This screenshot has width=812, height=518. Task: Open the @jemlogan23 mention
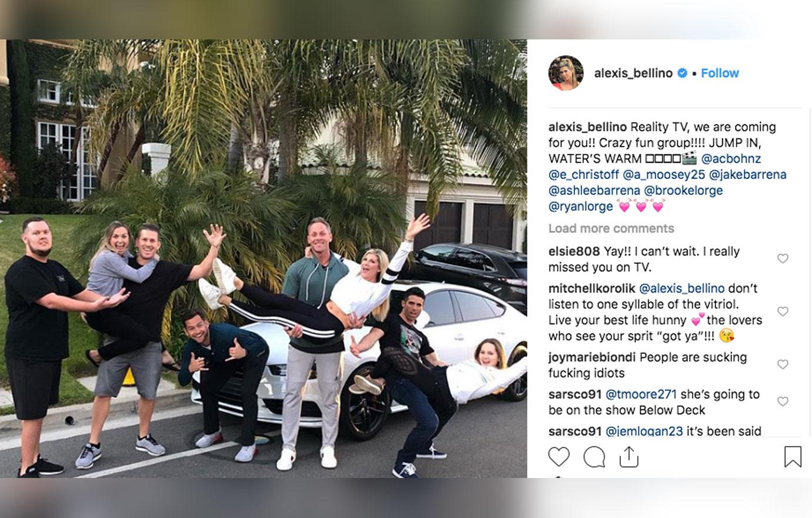pyautogui.click(x=644, y=431)
